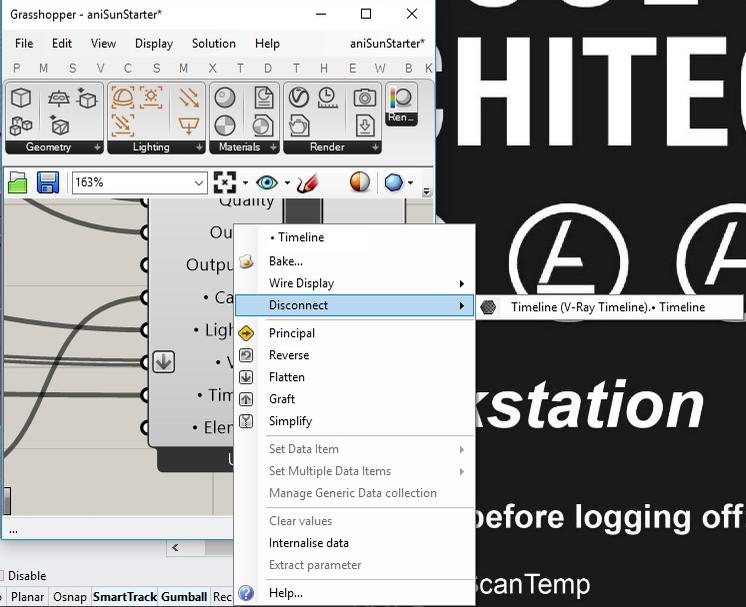
Task: Select the checkered sphere material icon
Action: coord(225,127)
